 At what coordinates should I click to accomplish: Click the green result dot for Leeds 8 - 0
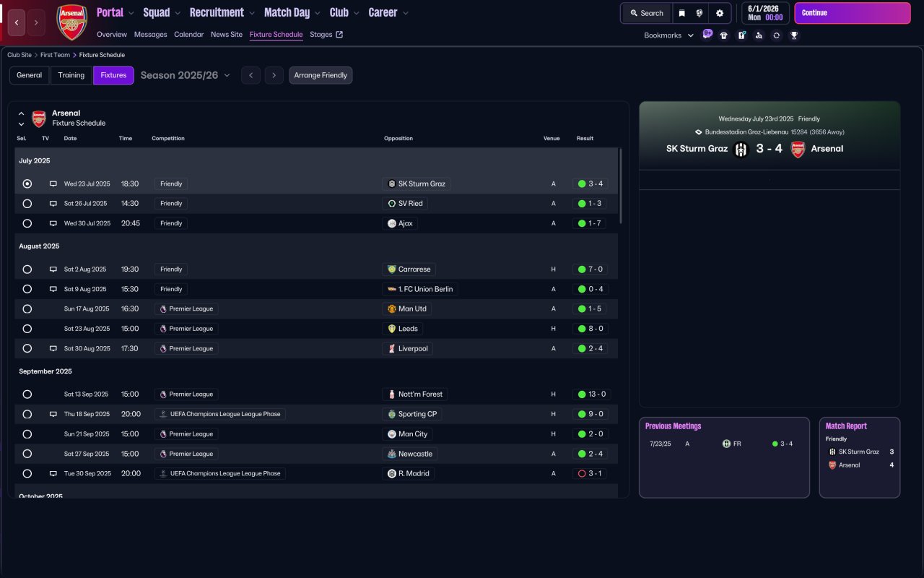click(581, 329)
